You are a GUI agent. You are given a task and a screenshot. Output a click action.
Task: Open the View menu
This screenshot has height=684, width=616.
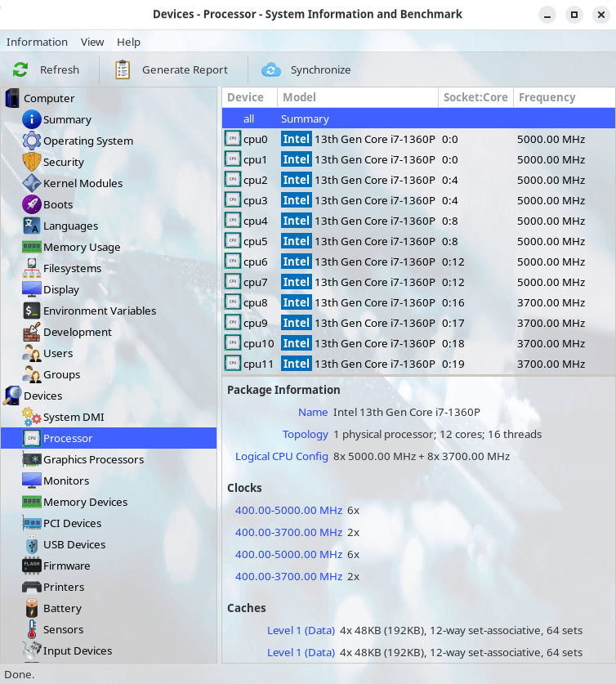[92, 42]
